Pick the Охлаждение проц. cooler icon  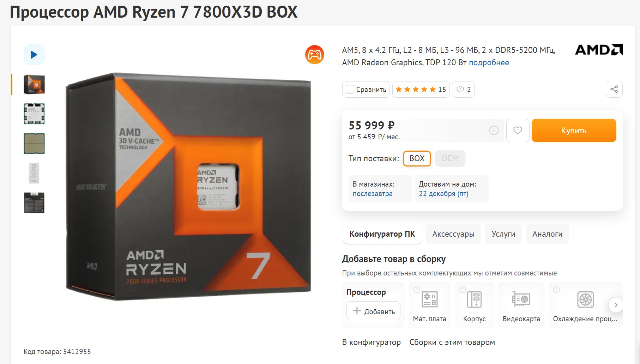[585, 300]
